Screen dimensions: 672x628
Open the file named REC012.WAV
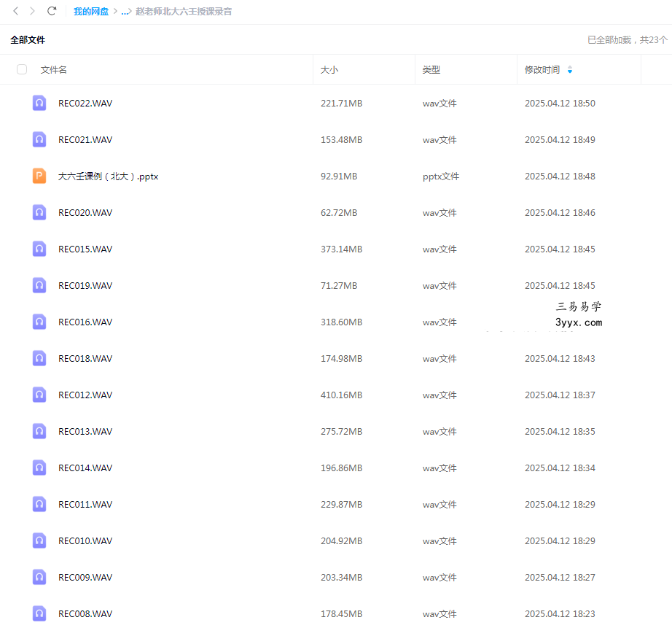pos(85,395)
